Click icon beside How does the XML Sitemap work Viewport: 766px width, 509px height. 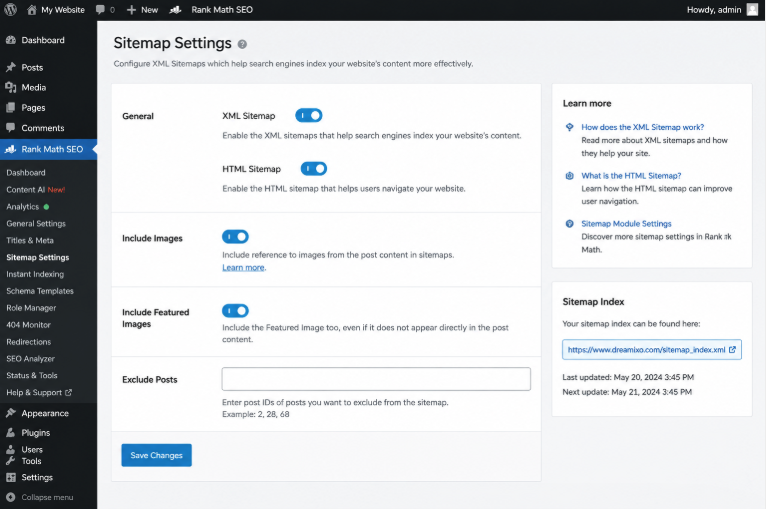[570, 127]
